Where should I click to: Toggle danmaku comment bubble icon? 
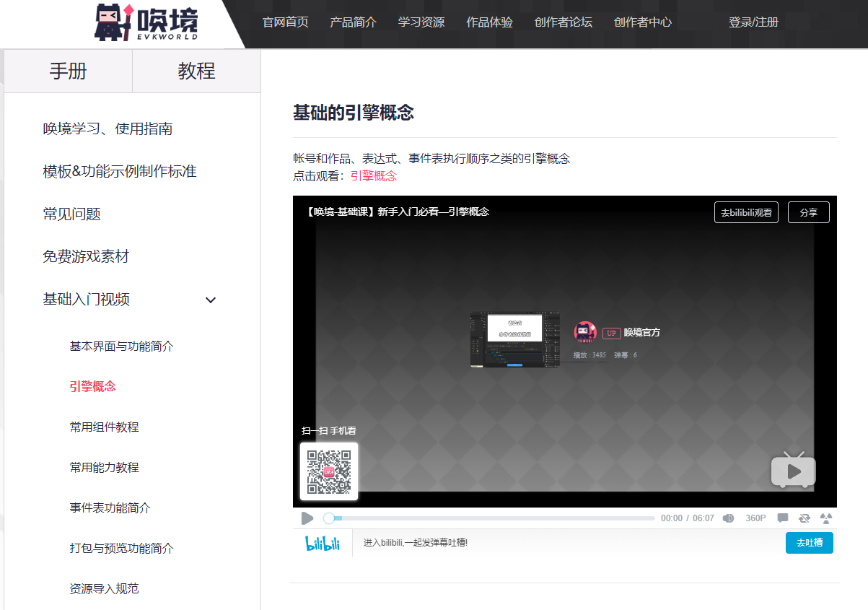(783, 518)
